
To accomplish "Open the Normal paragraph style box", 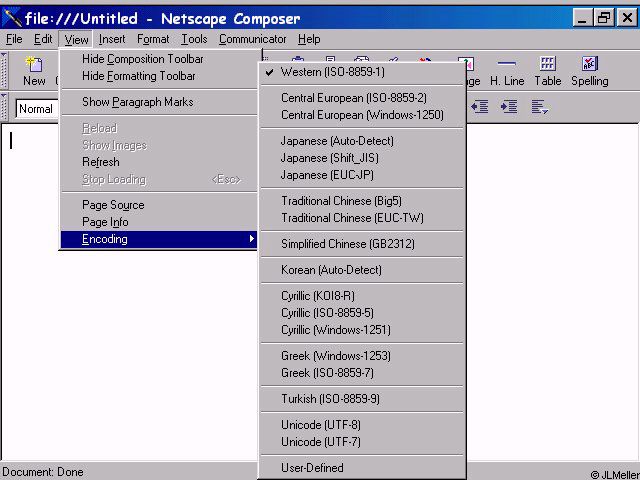I will (x=38, y=109).
